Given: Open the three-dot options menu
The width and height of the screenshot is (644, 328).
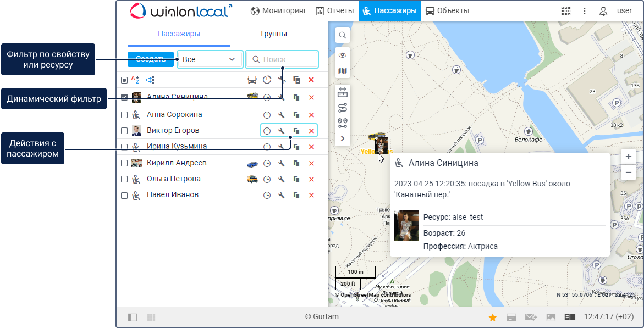Looking at the screenshot, I should pos(585,11).
